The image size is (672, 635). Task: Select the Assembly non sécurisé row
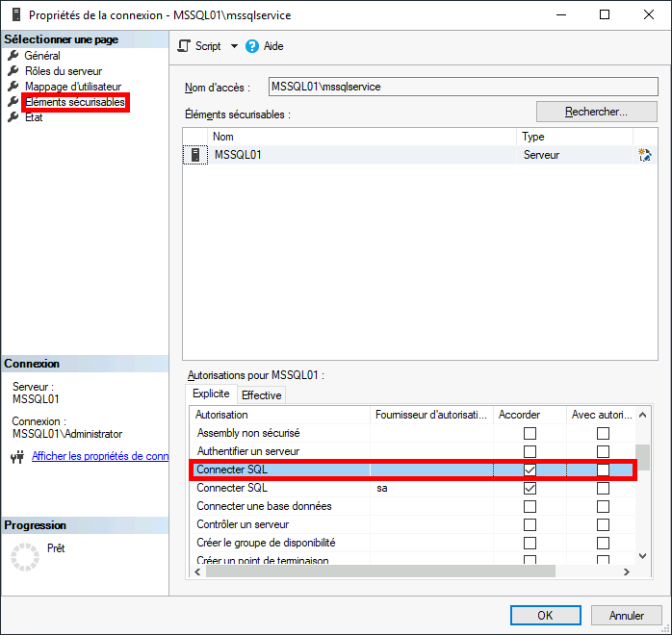pyautogui.click(x=412, y=433)
